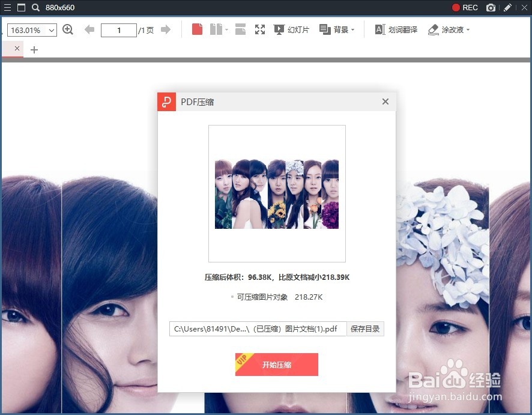Click the page number input field
Screen dimensions: 532x415
pos(119,30)
